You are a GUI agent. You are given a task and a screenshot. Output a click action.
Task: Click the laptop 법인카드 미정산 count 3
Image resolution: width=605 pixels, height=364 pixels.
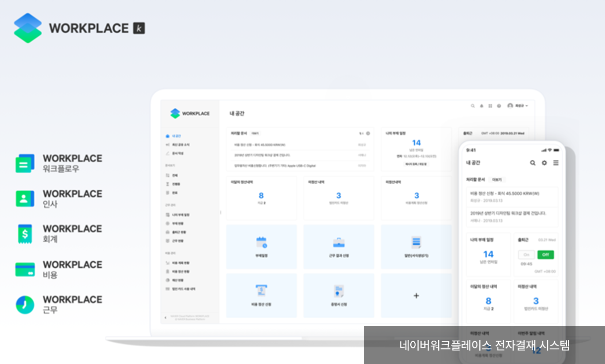pos(339,196)
